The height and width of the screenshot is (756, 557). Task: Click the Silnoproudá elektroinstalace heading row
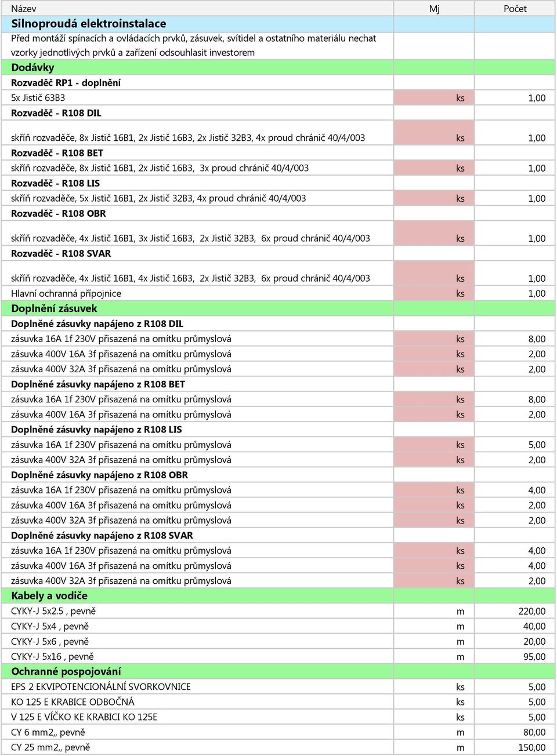tap(278, 24)
